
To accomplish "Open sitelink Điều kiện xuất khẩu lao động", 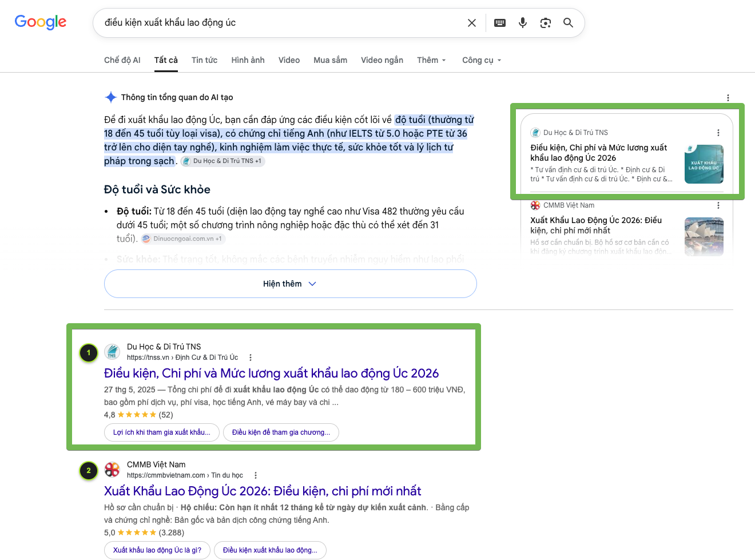I will click(x=270, y=550).
